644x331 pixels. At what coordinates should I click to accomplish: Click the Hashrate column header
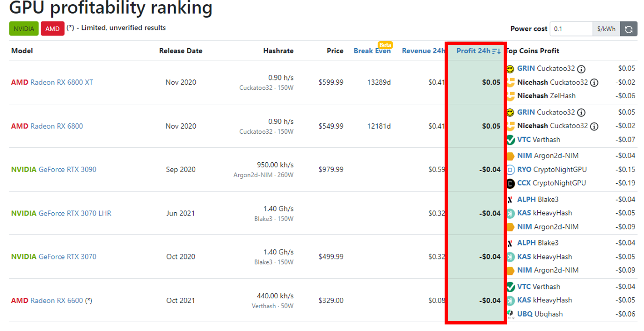click(x=278, y=51)
